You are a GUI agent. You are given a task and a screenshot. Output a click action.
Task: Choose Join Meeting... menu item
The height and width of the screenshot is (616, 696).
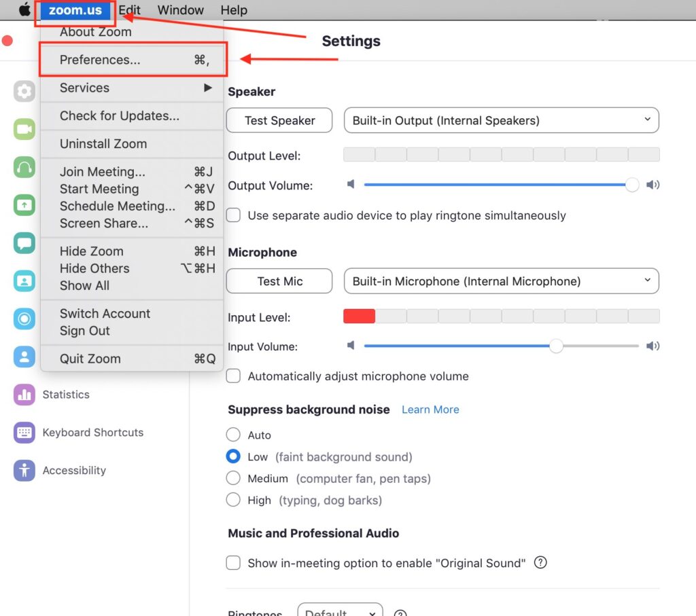pos(133,172)
